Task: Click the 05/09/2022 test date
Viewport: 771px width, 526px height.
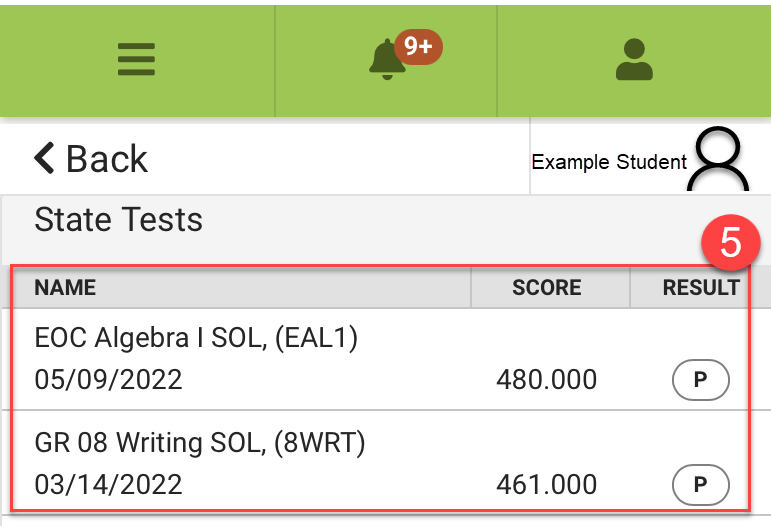Action: point(108,380)
